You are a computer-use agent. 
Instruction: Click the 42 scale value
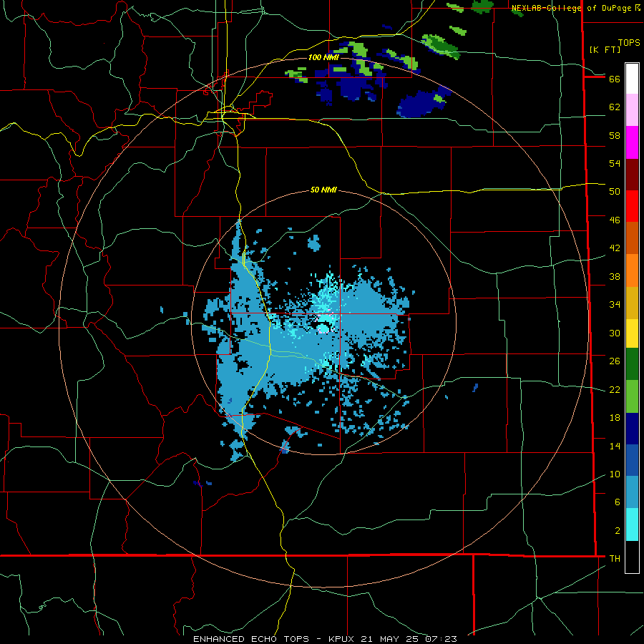coord(615,248)
